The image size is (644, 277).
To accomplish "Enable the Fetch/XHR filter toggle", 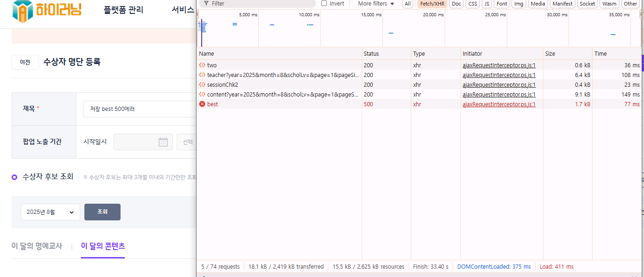I will [432, 4].
